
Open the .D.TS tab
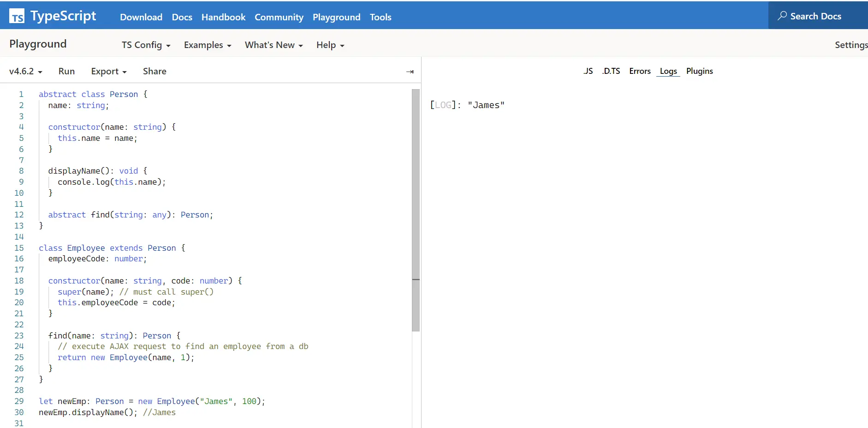pyautogui.click(x=611, y=71)
